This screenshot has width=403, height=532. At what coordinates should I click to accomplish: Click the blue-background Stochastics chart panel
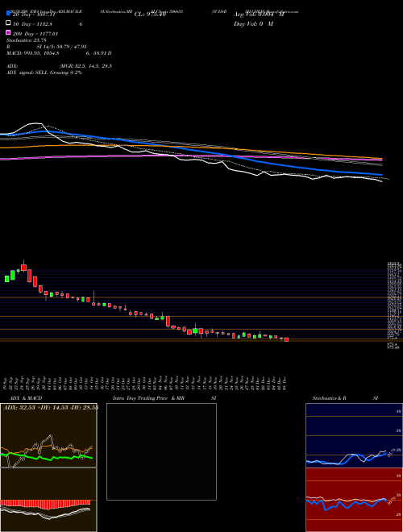coord(354,435)
